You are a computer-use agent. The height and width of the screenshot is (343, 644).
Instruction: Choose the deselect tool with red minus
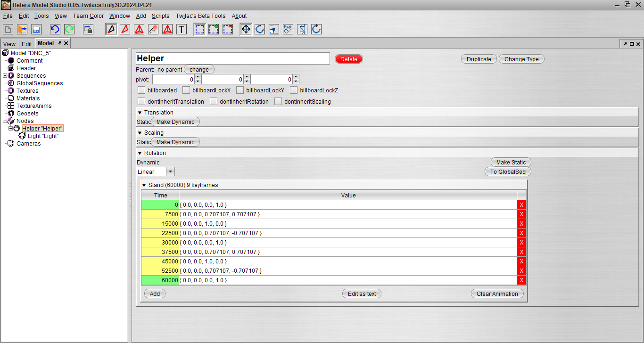tap(228, 29)
